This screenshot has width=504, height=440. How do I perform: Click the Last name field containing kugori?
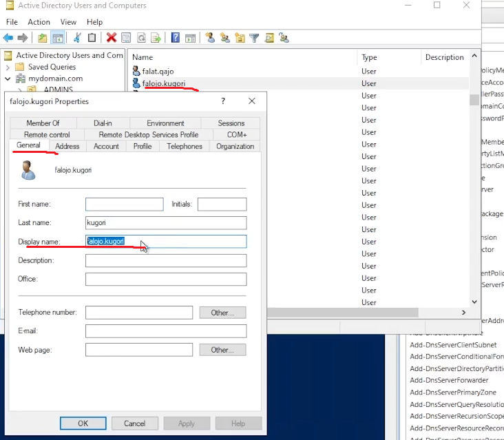166,222
